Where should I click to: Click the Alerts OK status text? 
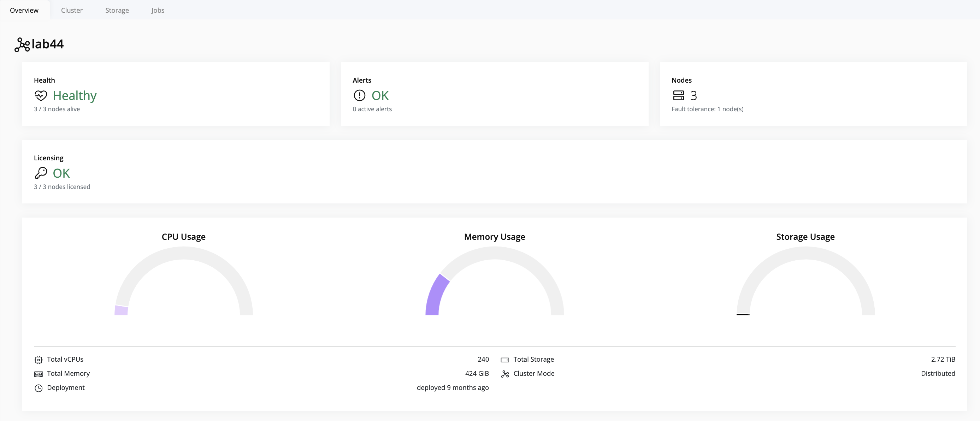[380, 95]
